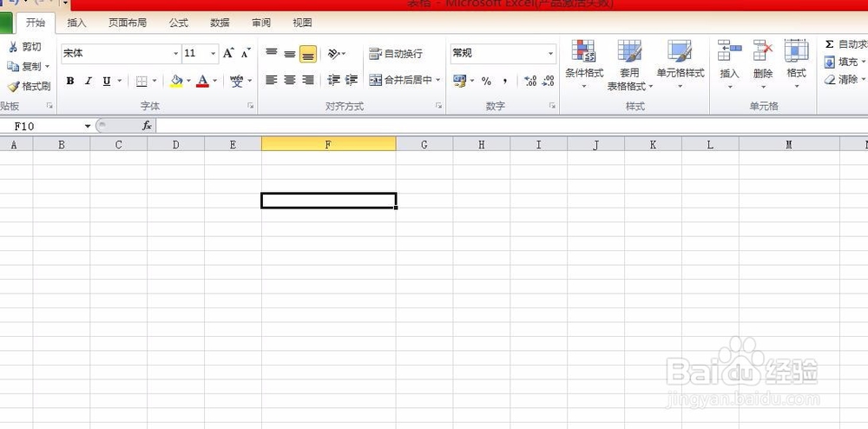This screenshot has height=429, width=868.
Task: Open the font size dropdown showing 11
Action: [214, 54]
